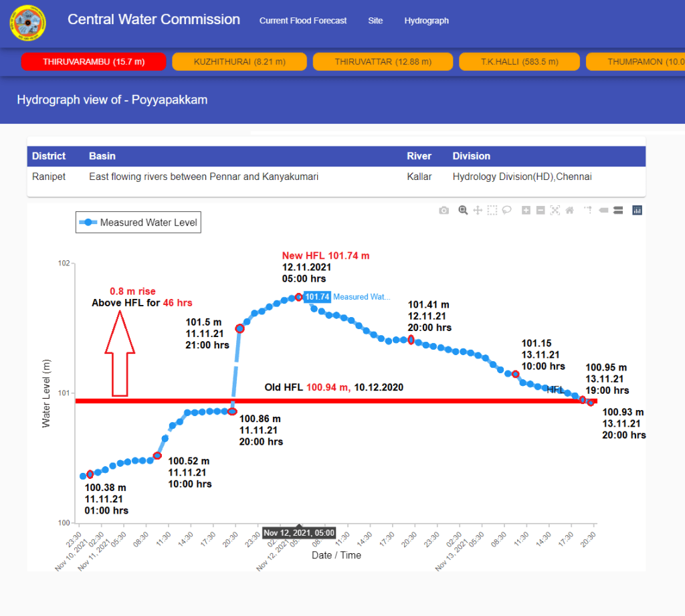Select the Zoom magnifier tool
Screen dimensions: 685x616
coord(462,211)
